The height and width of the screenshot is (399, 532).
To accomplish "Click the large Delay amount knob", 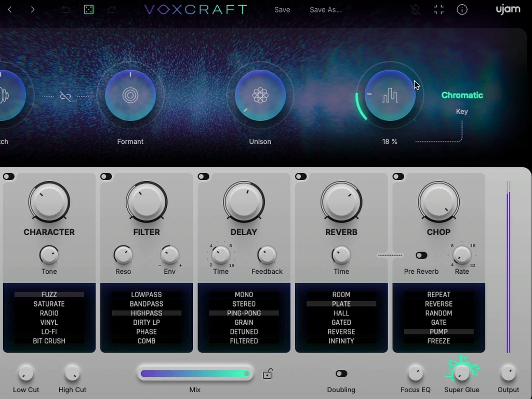I will (244, 202).
